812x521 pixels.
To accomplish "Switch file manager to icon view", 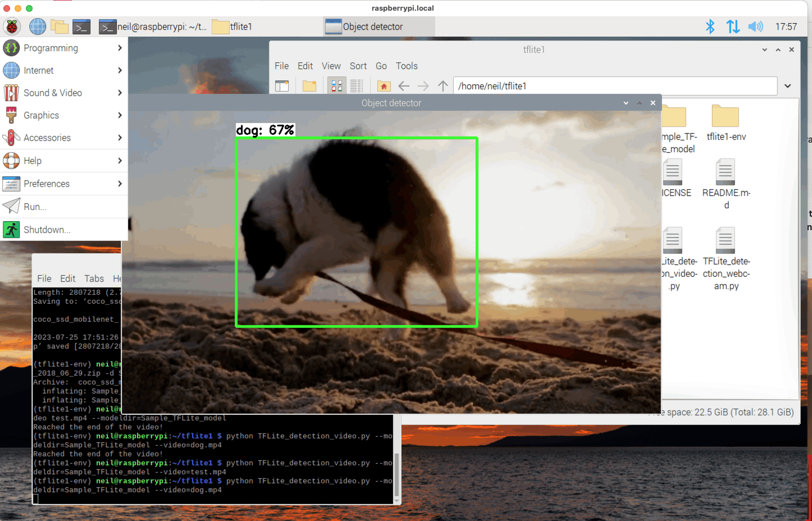I will 337,86.
